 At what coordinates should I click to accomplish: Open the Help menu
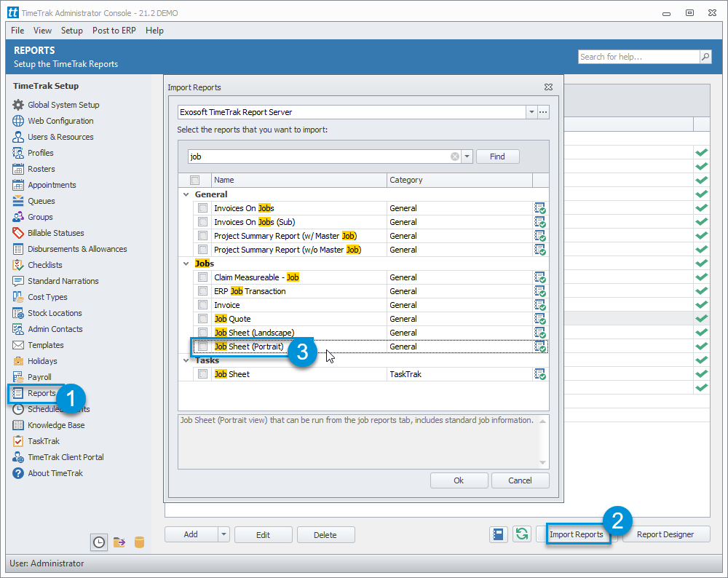(x=154, y=31)
